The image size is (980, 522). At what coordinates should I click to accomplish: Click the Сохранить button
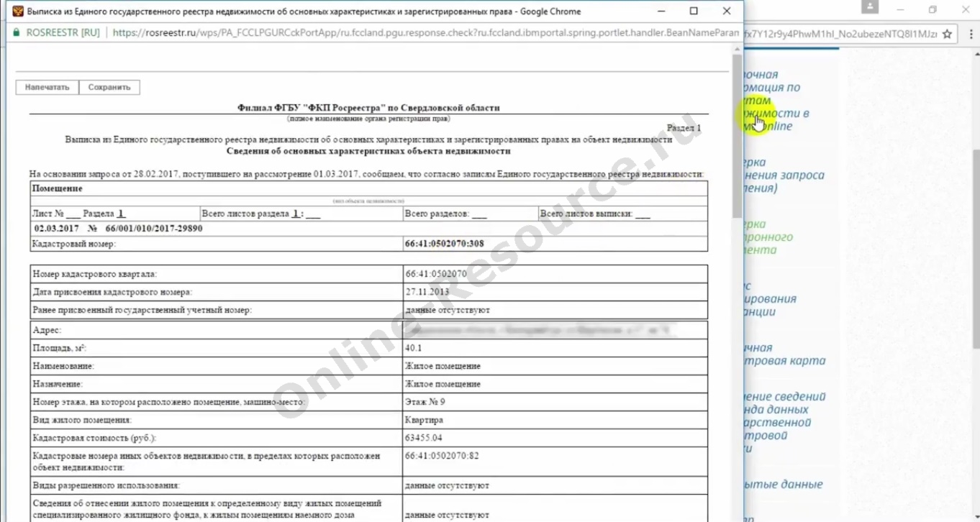pos(109,87)
